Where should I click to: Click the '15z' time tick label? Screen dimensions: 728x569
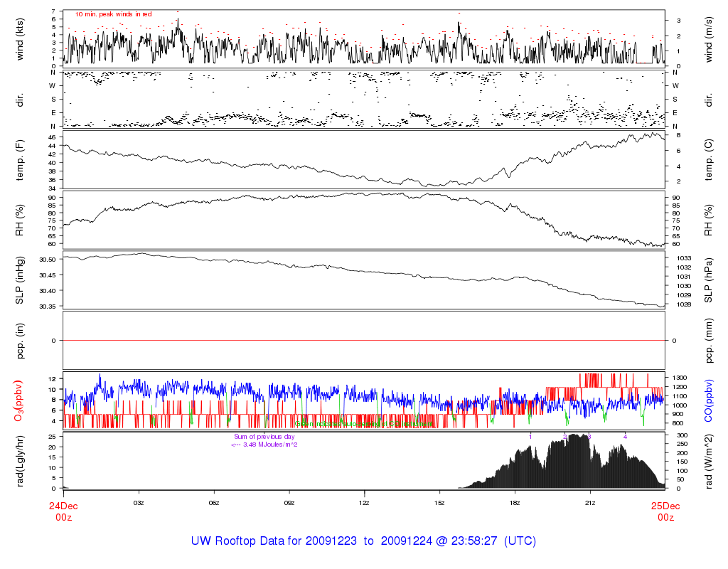point(439,503)
